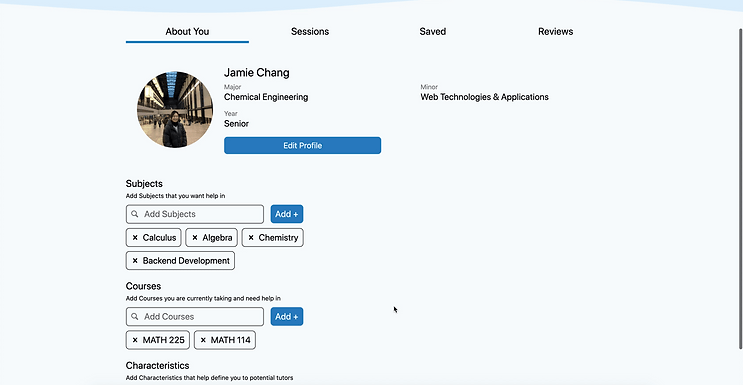Go to the Reviews tab
The image size is (743, 385).
point(555,32)
